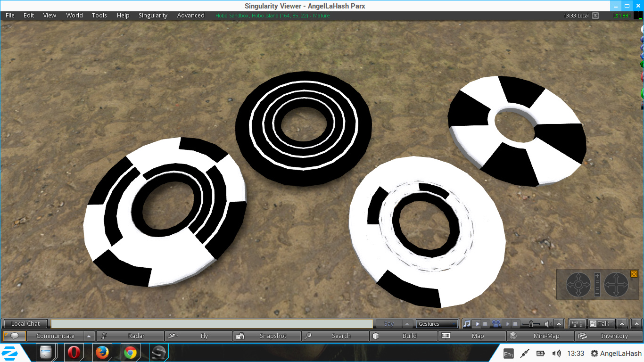Click the music note icon in media controls
The height and width of the screenshot is (362, 644).
467,324
